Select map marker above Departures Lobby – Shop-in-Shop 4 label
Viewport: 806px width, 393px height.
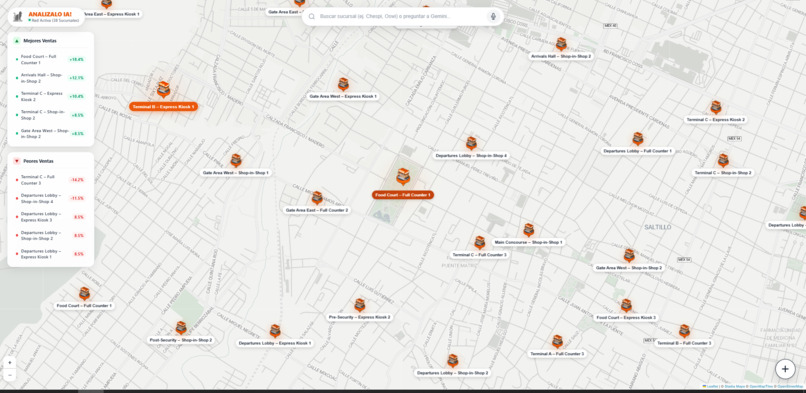pos(471,143)
